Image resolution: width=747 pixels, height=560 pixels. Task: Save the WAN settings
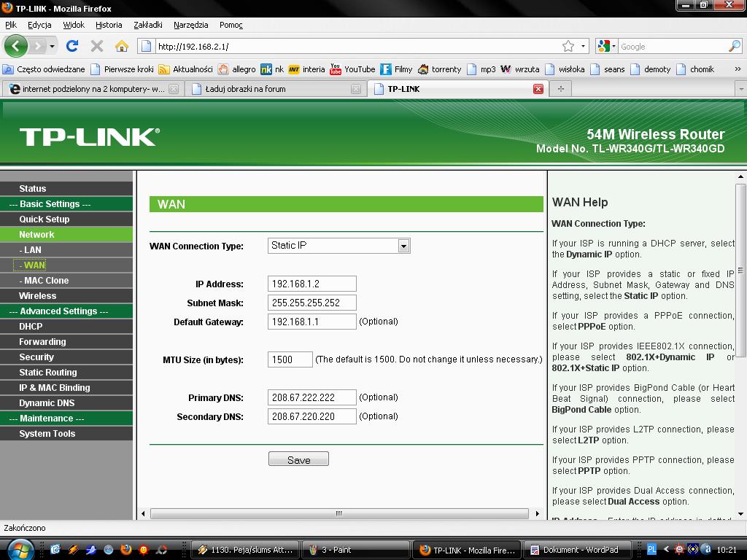298,459
